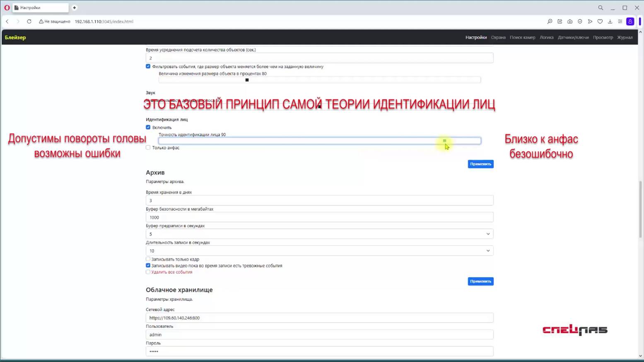Click the Пароль input field
Viewport: 644px width, 362px height.
point(319,351)
